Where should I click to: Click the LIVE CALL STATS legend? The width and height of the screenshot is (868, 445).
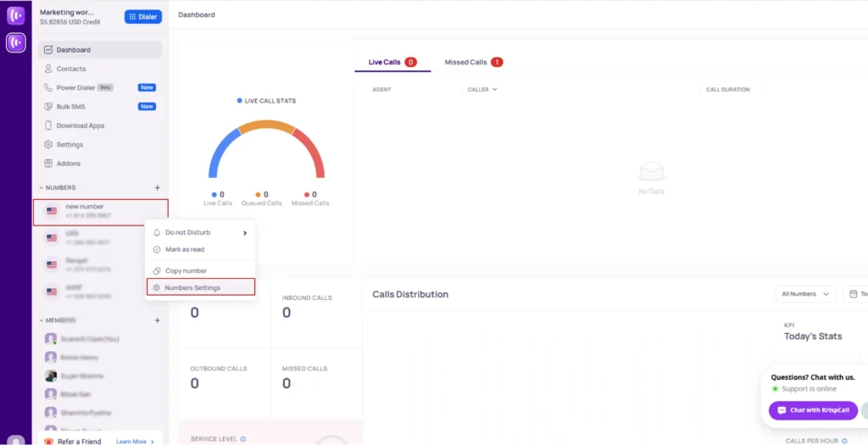pos(266,101)
